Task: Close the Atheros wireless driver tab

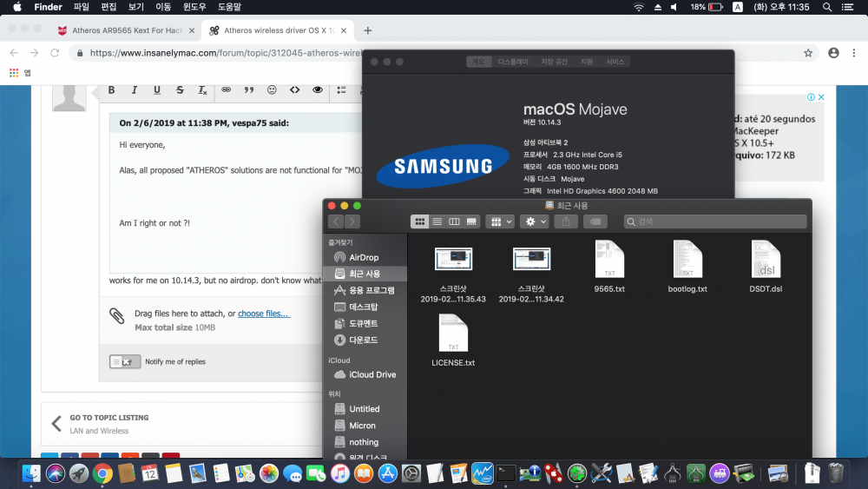Action: coord(344,30)
